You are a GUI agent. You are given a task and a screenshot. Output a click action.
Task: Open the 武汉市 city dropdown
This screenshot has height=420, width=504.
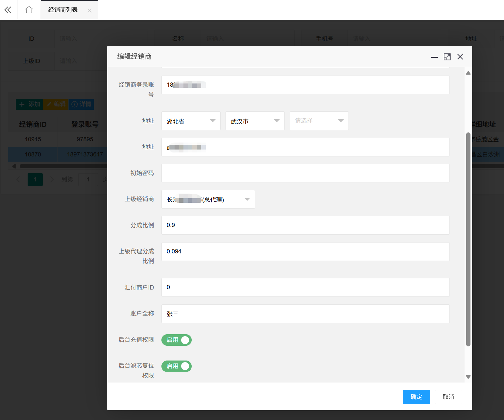coord(255,121)
